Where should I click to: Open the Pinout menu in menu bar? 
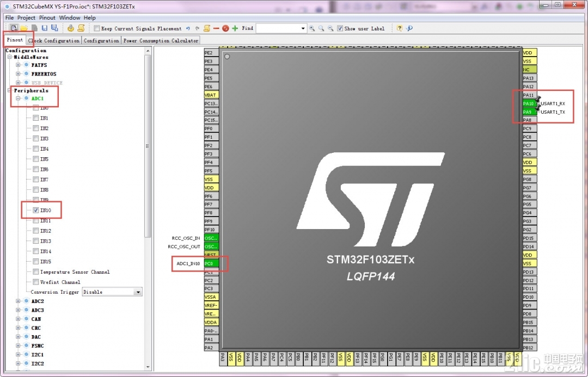pos(47,17)
